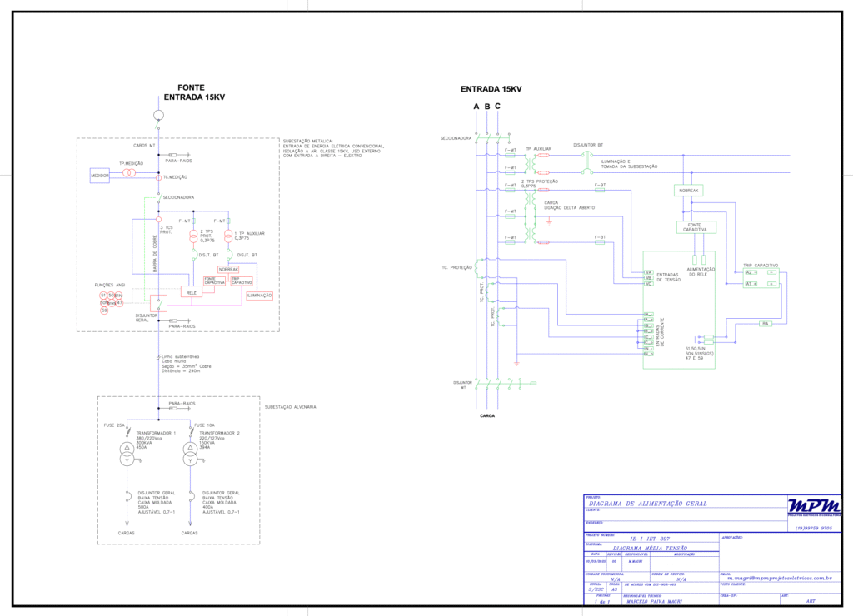Select the phase label C
Screen dimensions: 853x616
[497, 107]
